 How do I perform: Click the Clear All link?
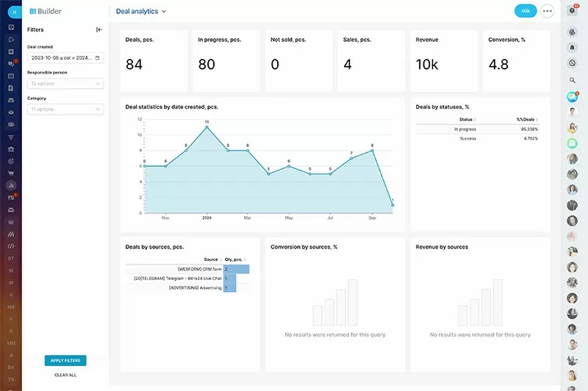tap(65, 375)
